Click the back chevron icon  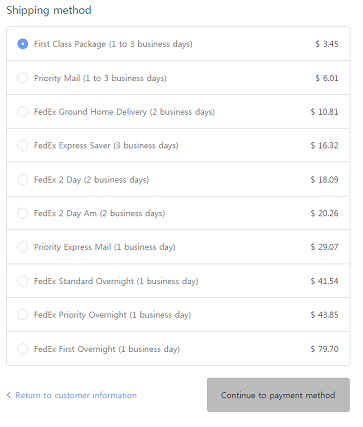pos(9,395)
